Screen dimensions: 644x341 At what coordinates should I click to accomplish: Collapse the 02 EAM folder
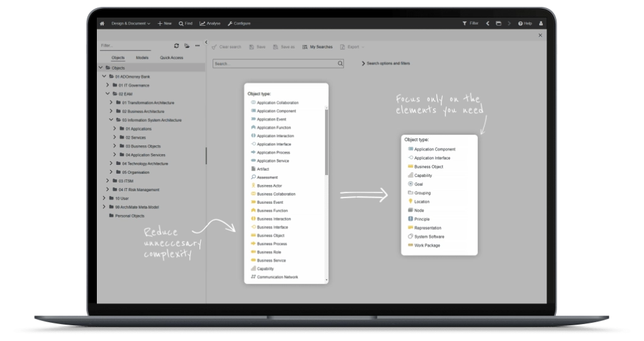(108, 94)
